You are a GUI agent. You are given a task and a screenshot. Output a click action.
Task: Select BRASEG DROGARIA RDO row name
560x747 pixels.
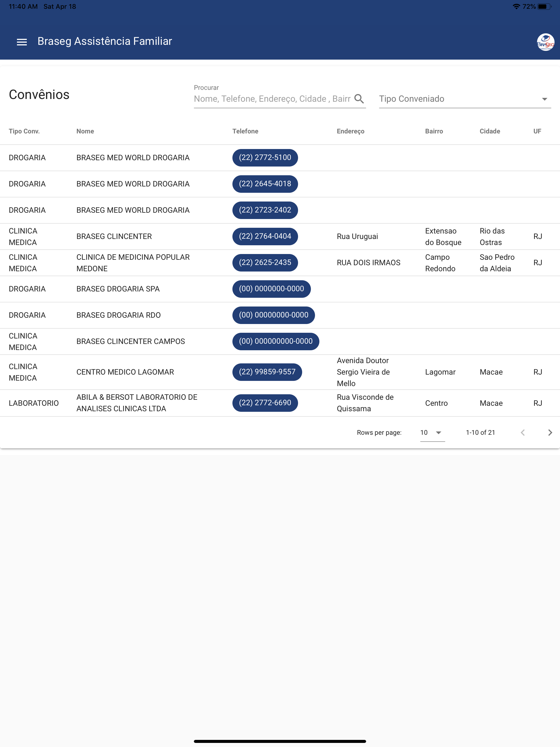119,315
